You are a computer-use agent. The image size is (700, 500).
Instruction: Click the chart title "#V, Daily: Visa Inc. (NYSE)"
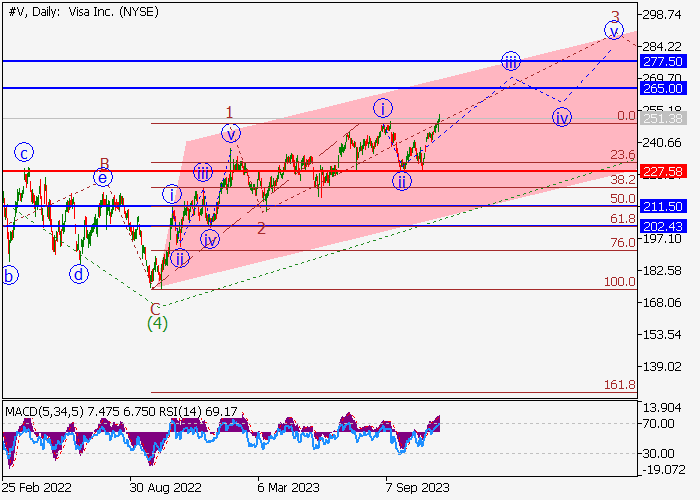point(83,12)
